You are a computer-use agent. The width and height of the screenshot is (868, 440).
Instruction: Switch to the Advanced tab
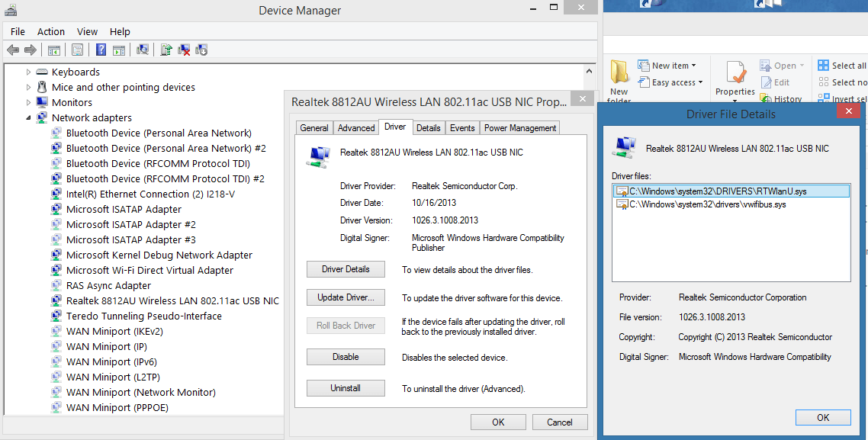(x=356, y=128)
